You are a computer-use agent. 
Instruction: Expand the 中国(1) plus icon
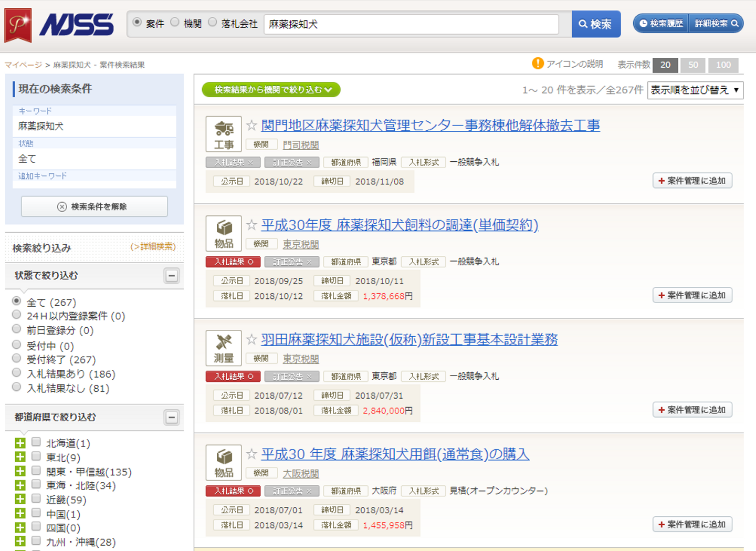coord(20,513)
